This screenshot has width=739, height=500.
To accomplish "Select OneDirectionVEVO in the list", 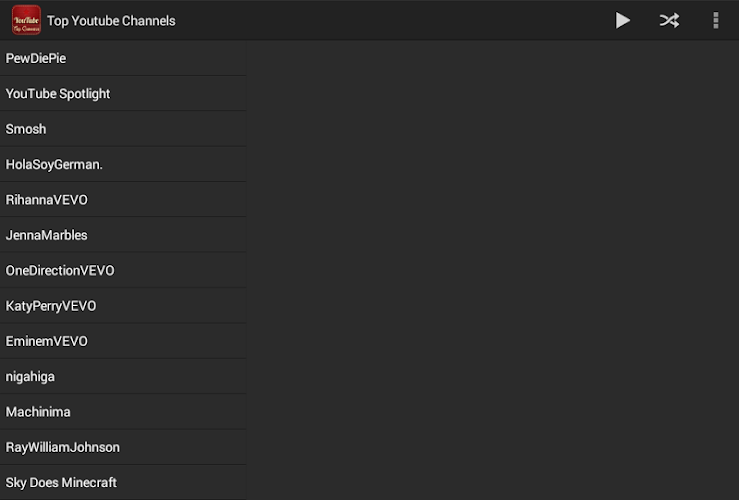I will pos(122,270).
